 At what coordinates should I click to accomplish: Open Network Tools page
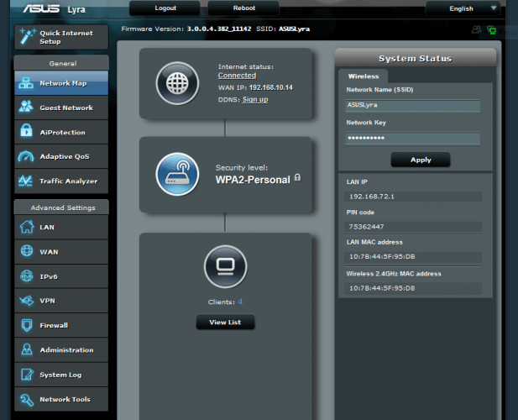61,399
